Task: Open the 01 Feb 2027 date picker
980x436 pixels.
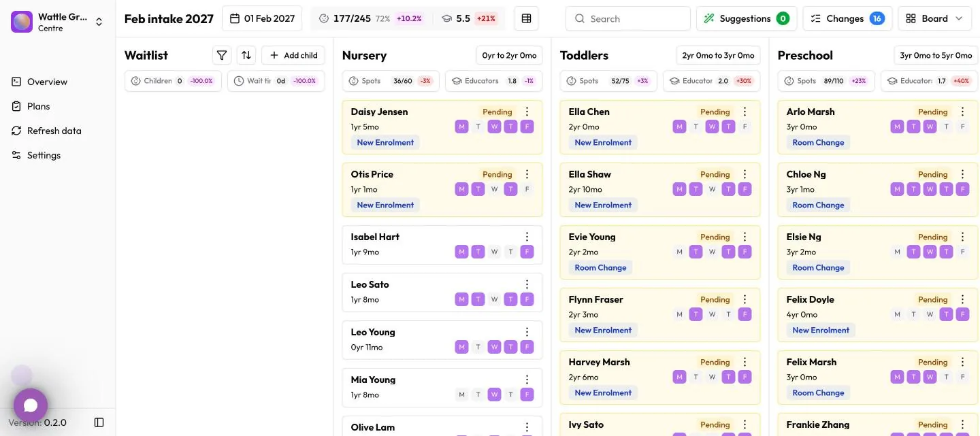Action: (x=262, y=18)
